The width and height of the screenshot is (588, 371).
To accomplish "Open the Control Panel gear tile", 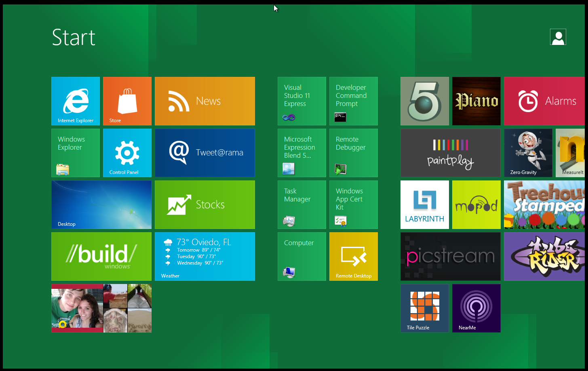I will [127, 153].
